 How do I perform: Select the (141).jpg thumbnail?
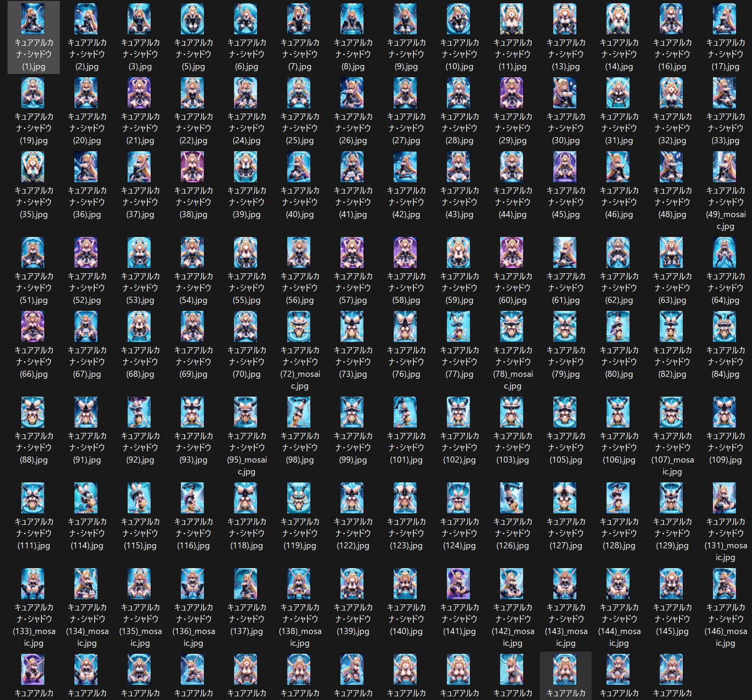(459, 584)
